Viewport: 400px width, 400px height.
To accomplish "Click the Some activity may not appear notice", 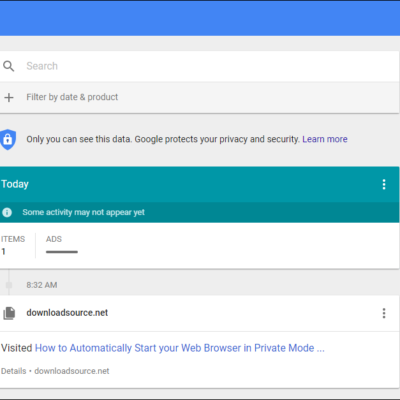I will click(83, 212).
